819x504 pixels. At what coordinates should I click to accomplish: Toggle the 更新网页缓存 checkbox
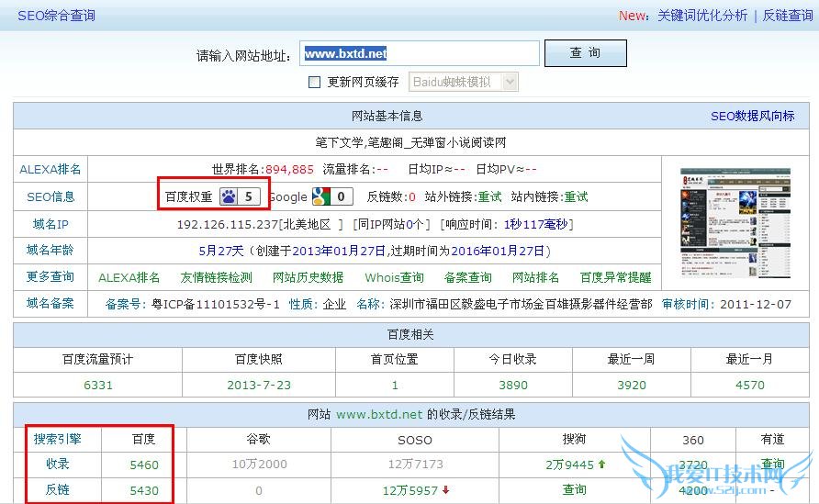click(x=314, y=82)
